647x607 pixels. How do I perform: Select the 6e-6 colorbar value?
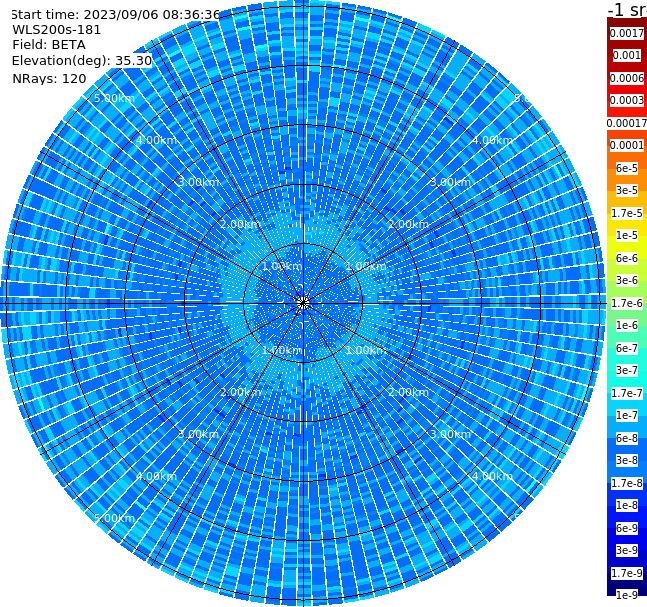627,258
